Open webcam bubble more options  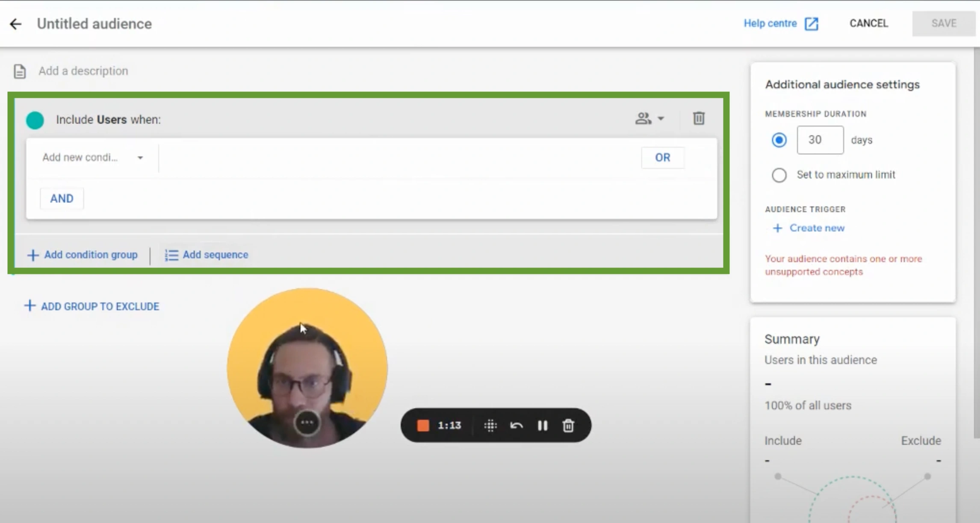point(307,423)
